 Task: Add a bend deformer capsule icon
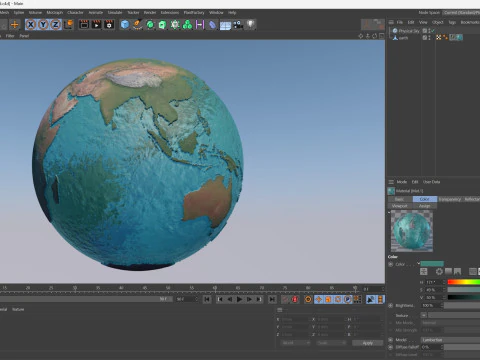(x=212, y=25)
